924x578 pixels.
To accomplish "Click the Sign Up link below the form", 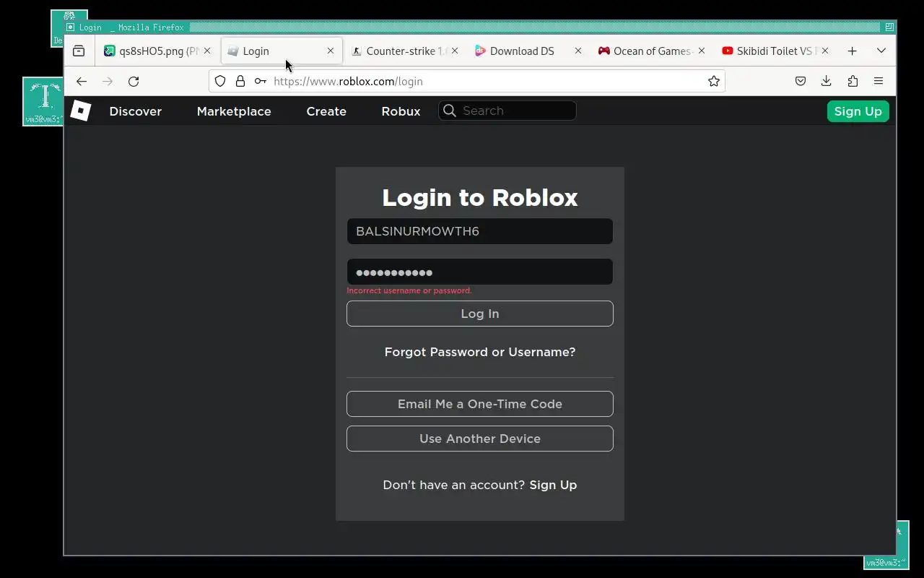I will tap(553, 485).
